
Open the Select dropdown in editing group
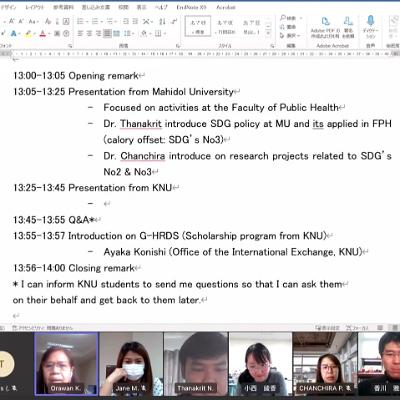[290, 35]
